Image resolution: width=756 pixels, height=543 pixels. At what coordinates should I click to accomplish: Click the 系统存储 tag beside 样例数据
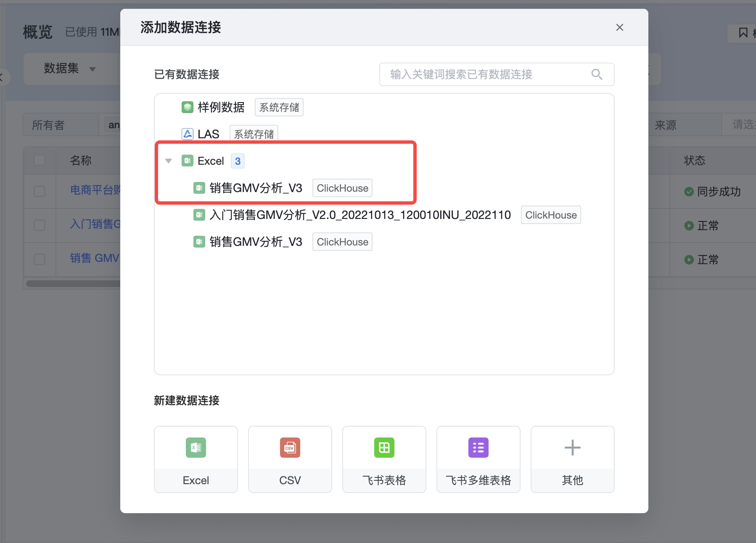click(x=279, y=107)
